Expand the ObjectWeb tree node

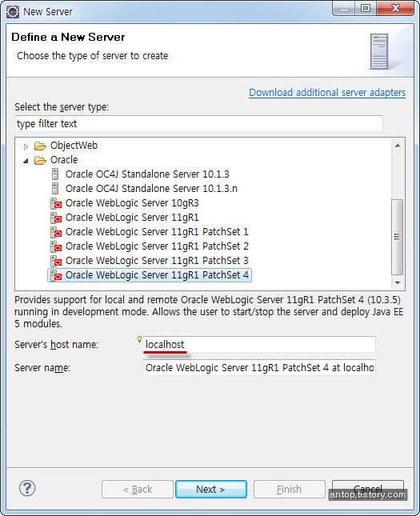tap(26, 146)
